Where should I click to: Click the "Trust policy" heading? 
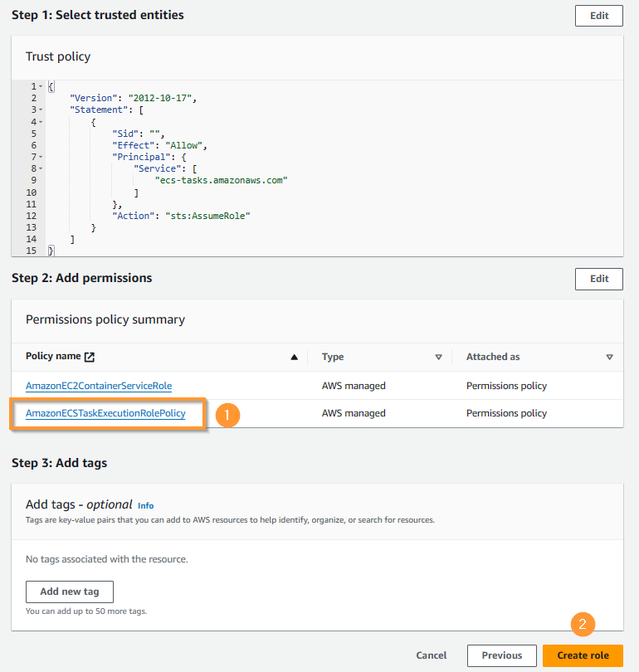point(58,56)
